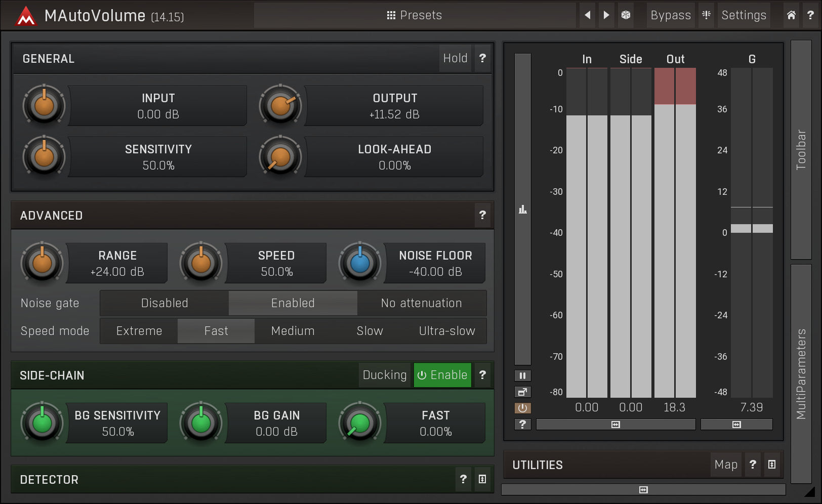Set noise gate to Disabled
822x504 pixels.
click(165, 303)
